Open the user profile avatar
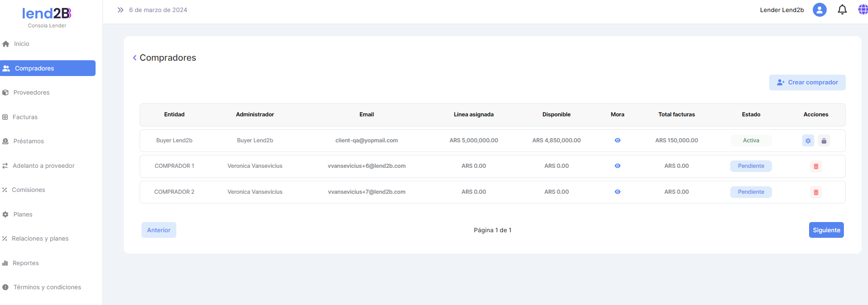 819,10
